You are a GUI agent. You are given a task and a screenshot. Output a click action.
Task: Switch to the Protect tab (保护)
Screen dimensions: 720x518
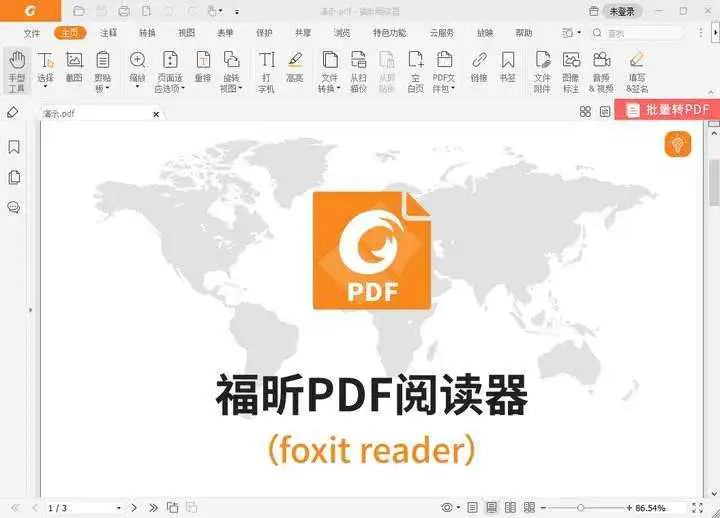coord(264,33)
